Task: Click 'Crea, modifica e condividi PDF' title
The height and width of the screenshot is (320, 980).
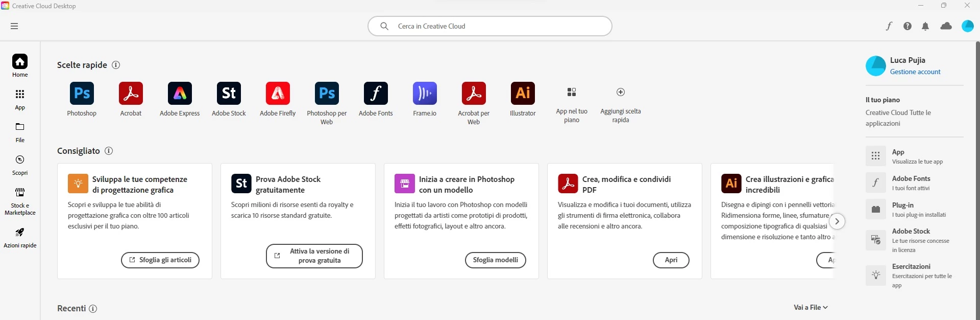Action: click(626, 185)
